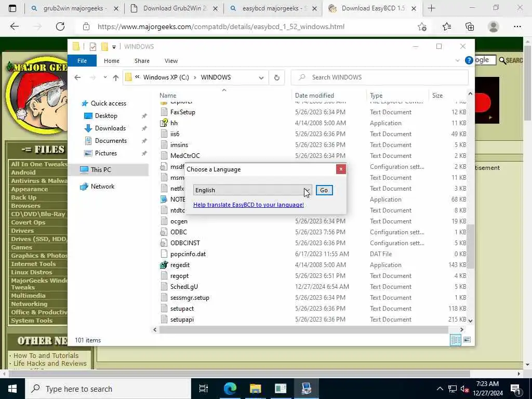
Task: Select Network in navigation pane
Action: pos(102,187)
